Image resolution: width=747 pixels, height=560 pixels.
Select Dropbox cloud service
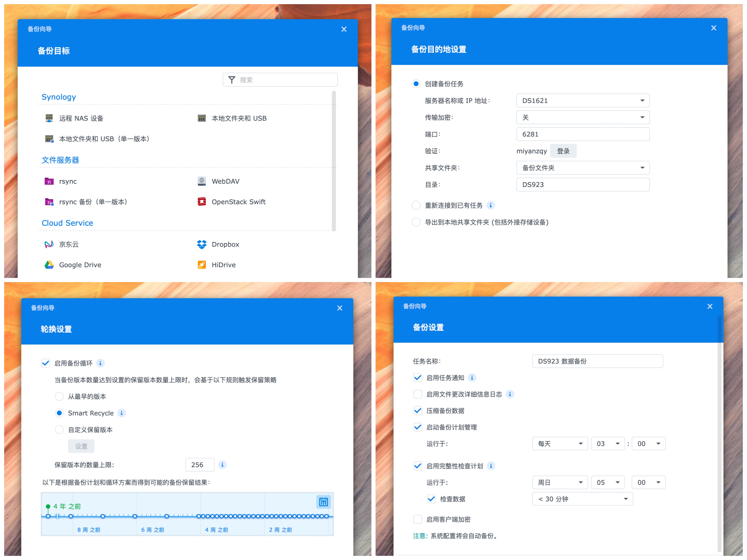(225, 244)
